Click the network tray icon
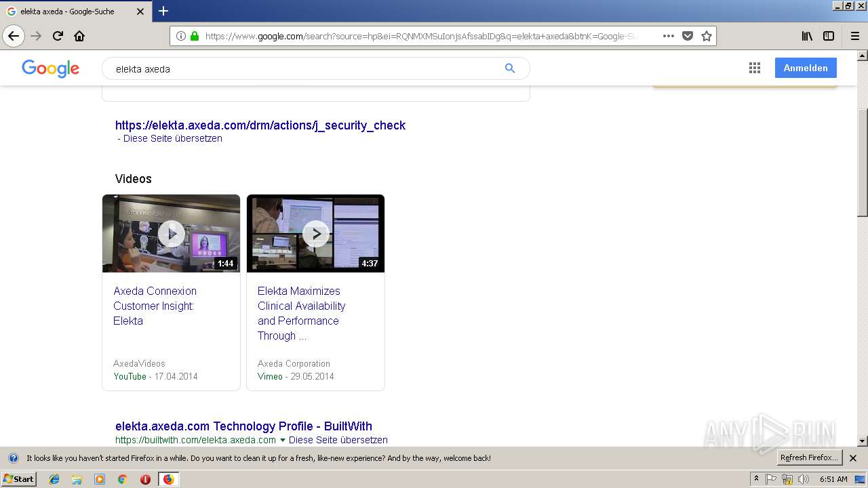868x488 pixels. coord(787,479)
